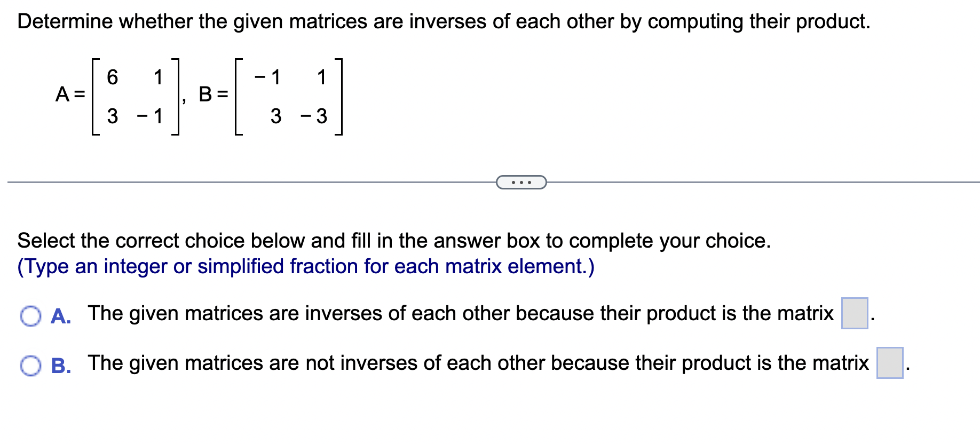Image resolution: width=980 pixels, height=444 pixels.
Task: Click the element 6 in matrix A
Action: point(112,77)
